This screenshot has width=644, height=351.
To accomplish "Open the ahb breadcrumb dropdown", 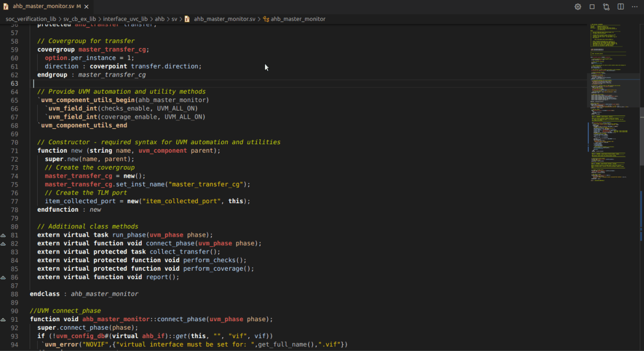I will pos(161,19).
